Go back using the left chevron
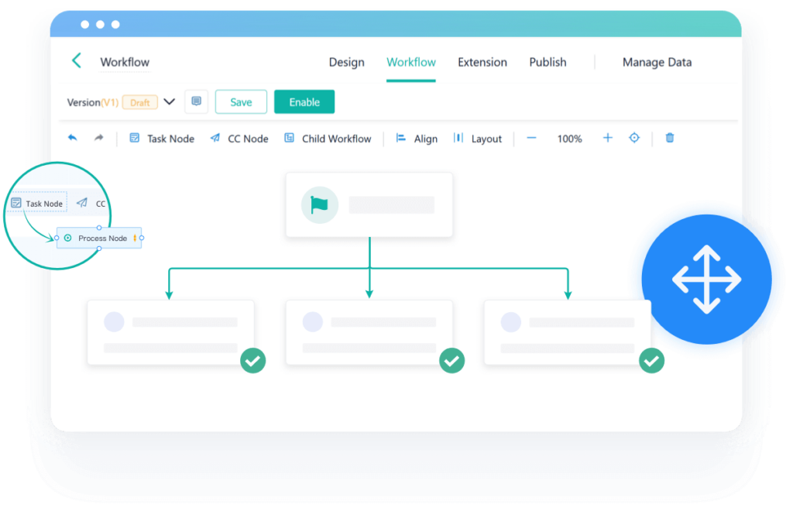The height and width of the screenshot is (532, 793). pos(77,60)
